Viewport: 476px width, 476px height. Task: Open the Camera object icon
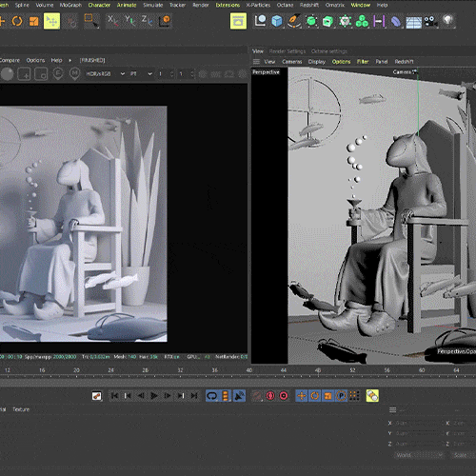tap(430, 21)
